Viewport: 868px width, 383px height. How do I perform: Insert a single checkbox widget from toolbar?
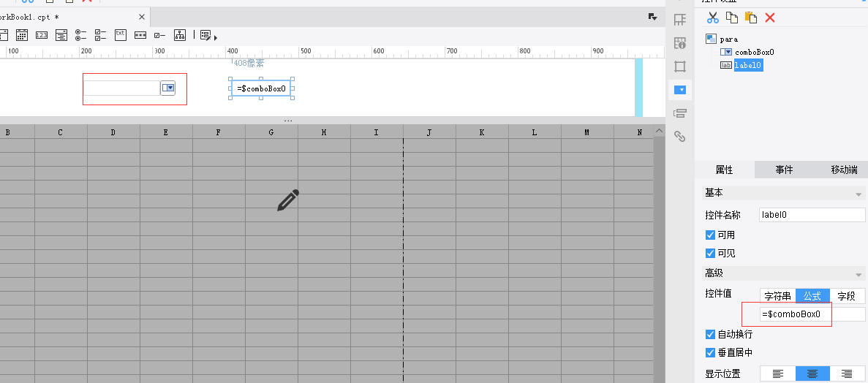click(159, 35)
